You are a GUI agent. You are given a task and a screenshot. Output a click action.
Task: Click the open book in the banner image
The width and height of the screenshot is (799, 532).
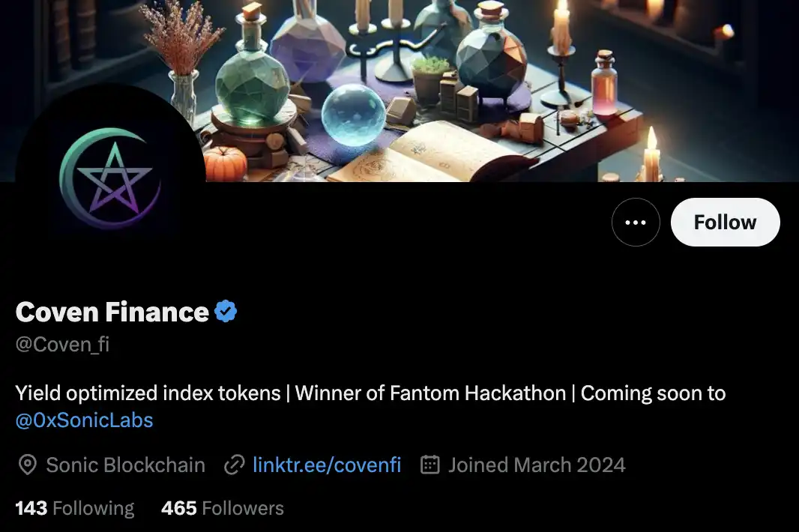coord(433,154)
